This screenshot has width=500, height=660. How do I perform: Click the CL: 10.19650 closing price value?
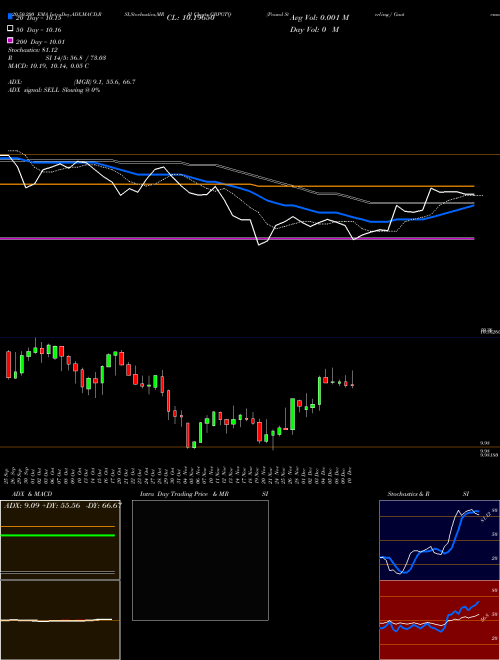click(x=191, y=18)
